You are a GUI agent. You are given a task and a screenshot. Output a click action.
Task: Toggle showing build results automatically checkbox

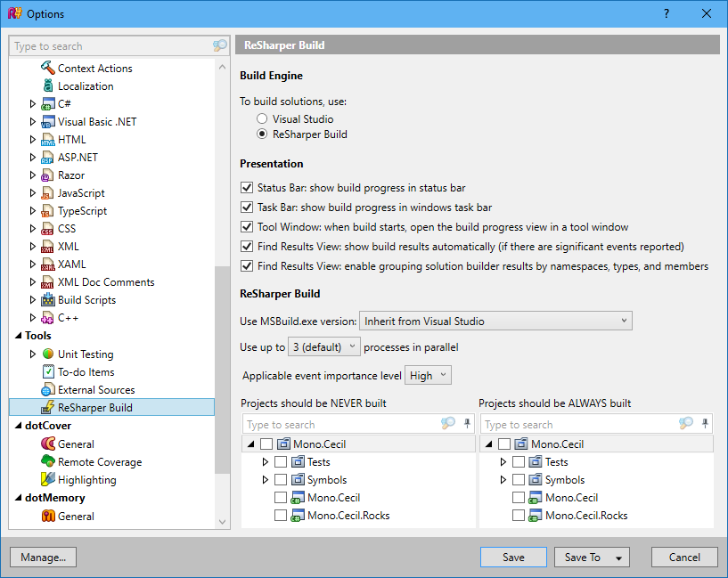tap(247, 247)
